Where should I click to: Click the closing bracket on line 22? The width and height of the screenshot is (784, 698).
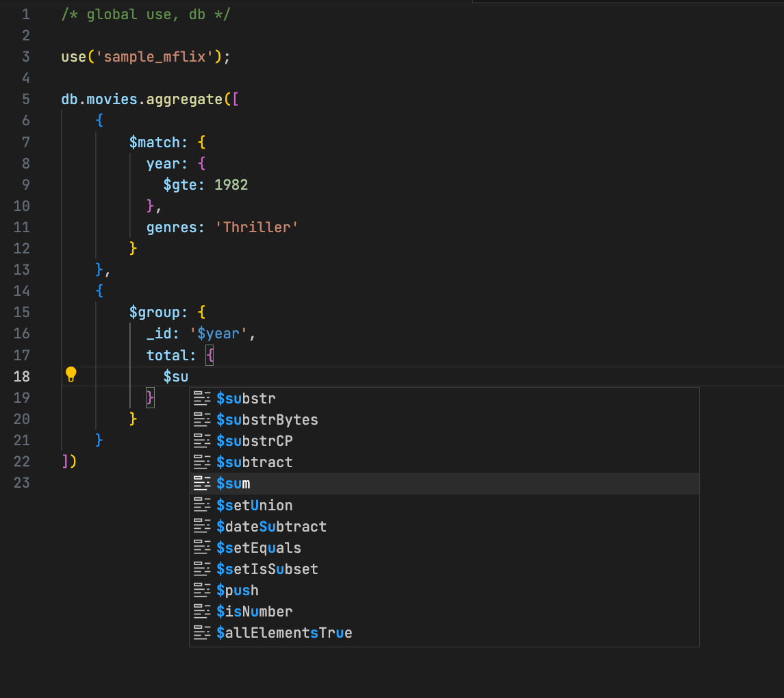(x=65, y=461)
